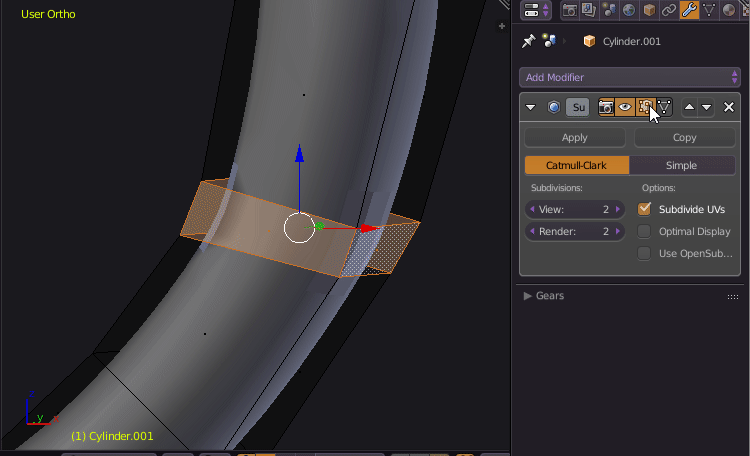The height and width of the screenshot is (456, 750).
Task: Open the Material properties tab
Action: click(x=728, y=10)
